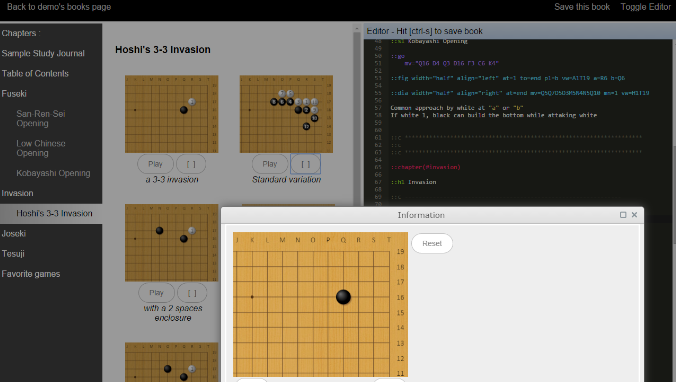Select the a 3-3 invasion board thumbnail
The width and height of the screenshot is (676, 382).
click(x=172, y=114)
